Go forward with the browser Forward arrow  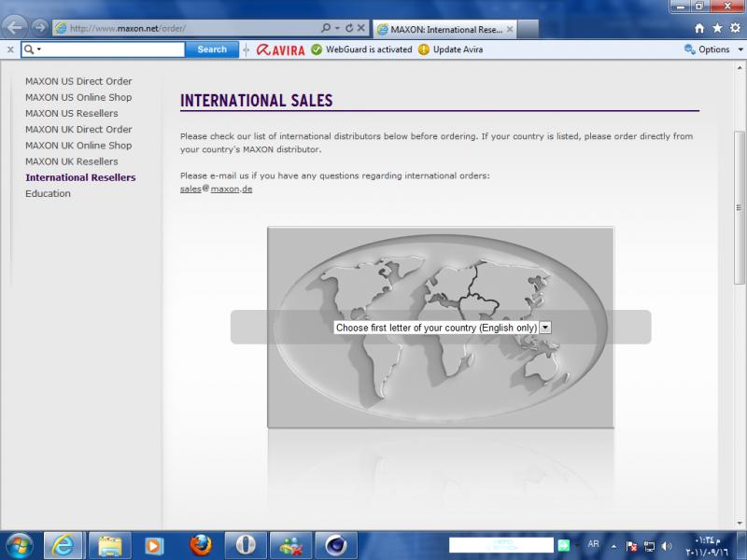(40, 28)
